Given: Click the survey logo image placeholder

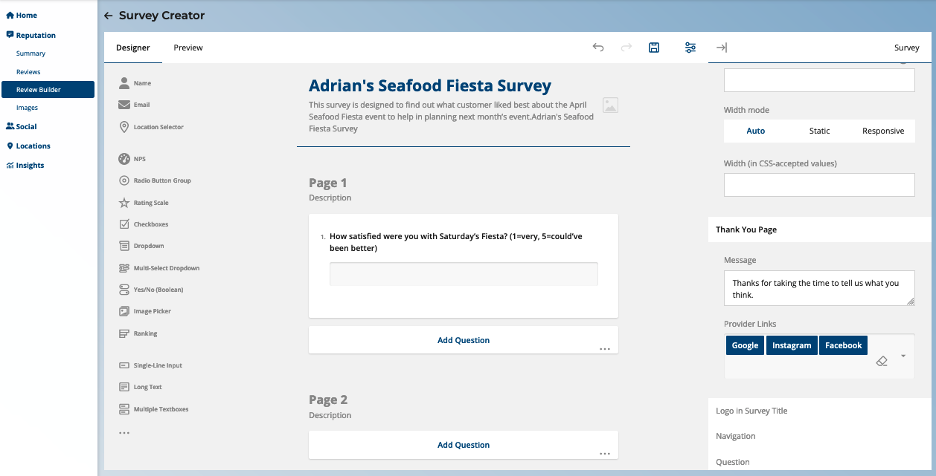Looking at the screenshot, I should [x=610, y=105].
